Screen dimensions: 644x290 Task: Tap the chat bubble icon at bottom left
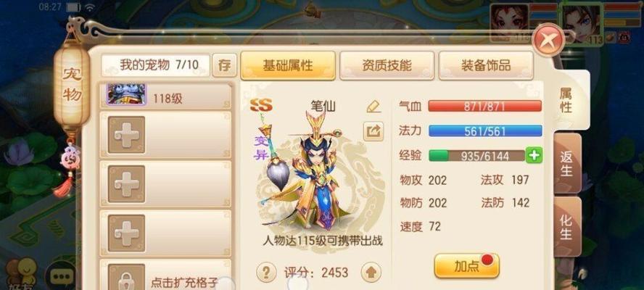(61, 276)
